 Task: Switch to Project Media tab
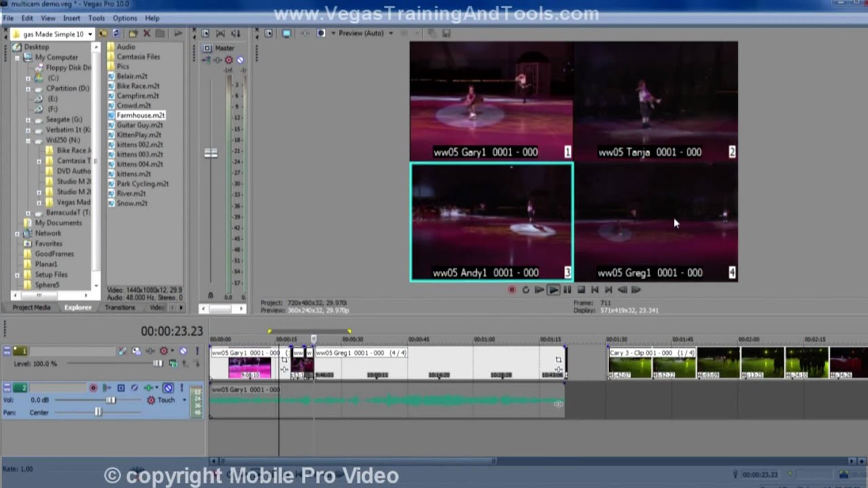[x=31, y=307]
